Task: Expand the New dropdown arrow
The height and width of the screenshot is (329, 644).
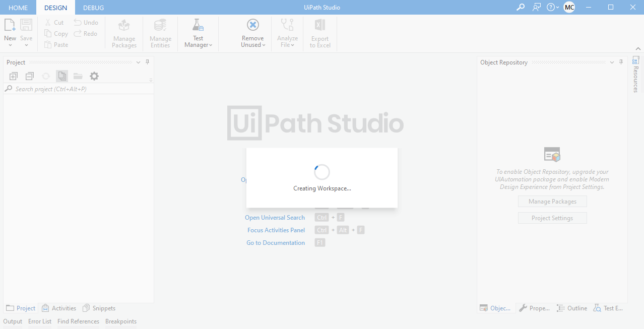Action: pos(10,45)
